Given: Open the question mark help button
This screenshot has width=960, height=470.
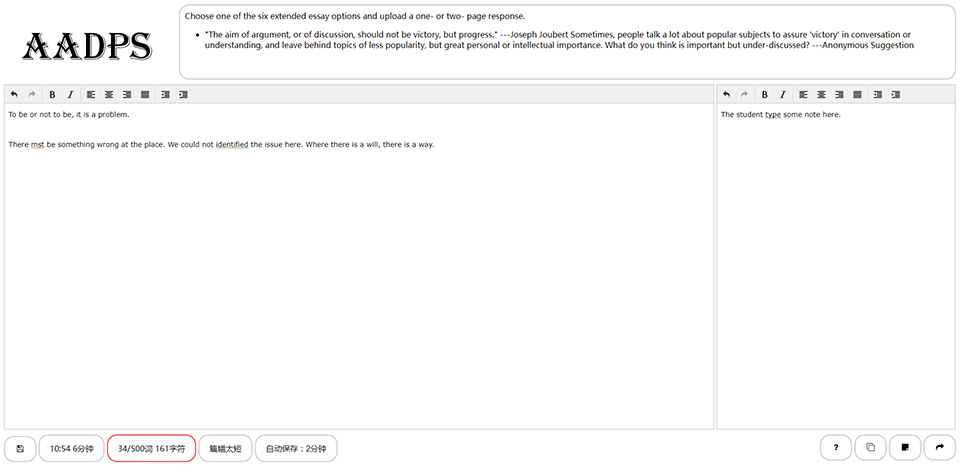Looking at the screenshot, I should click(836, 448).
